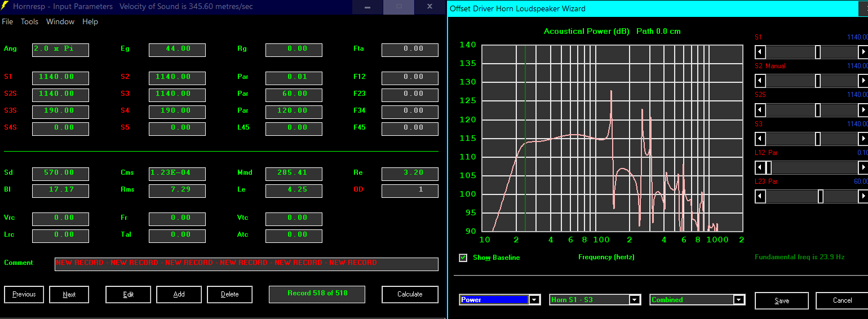Click left arrow of S2S slider

coord(760,110)
